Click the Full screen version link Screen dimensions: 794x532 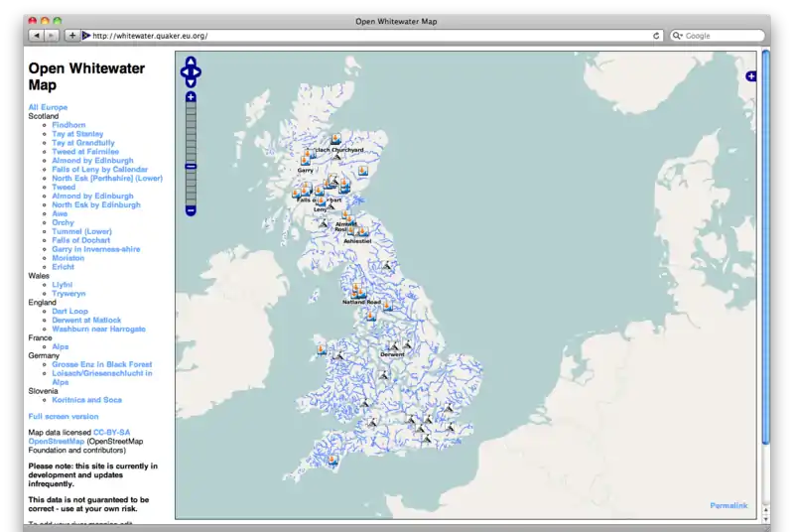click(64, 417)
